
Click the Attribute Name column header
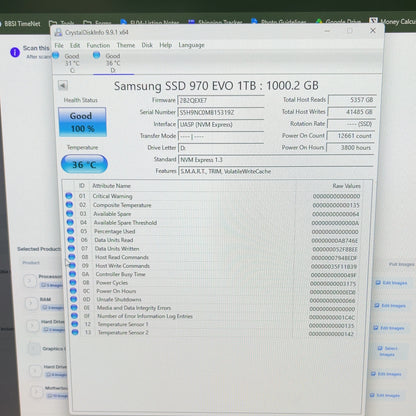pos(111,186)
